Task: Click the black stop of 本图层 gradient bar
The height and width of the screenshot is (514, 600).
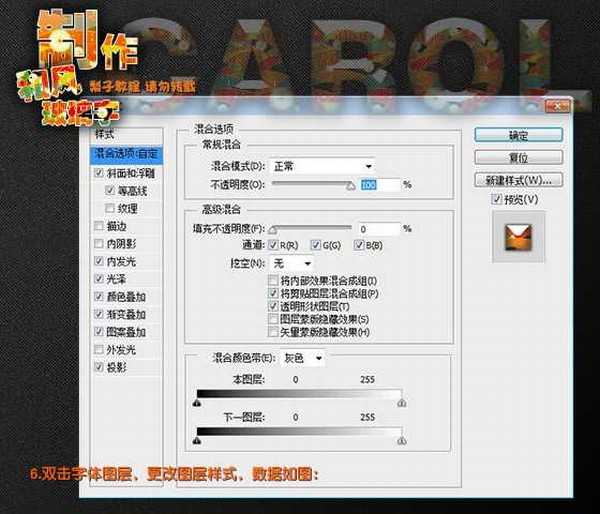Action: coord(197,403)
